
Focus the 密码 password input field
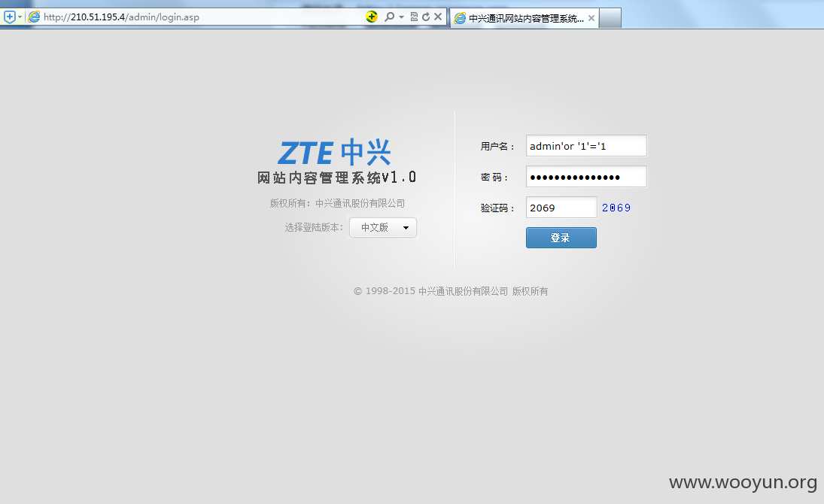(x=586, y=177)
